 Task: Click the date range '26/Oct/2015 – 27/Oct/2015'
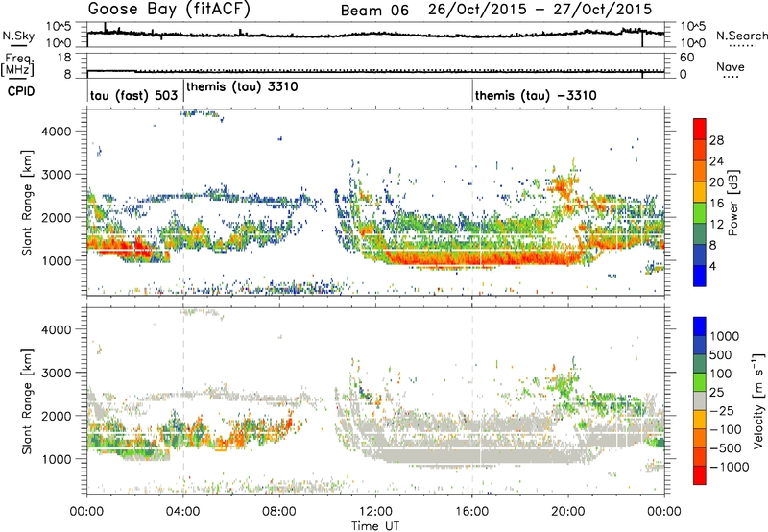tap(540, 10)
